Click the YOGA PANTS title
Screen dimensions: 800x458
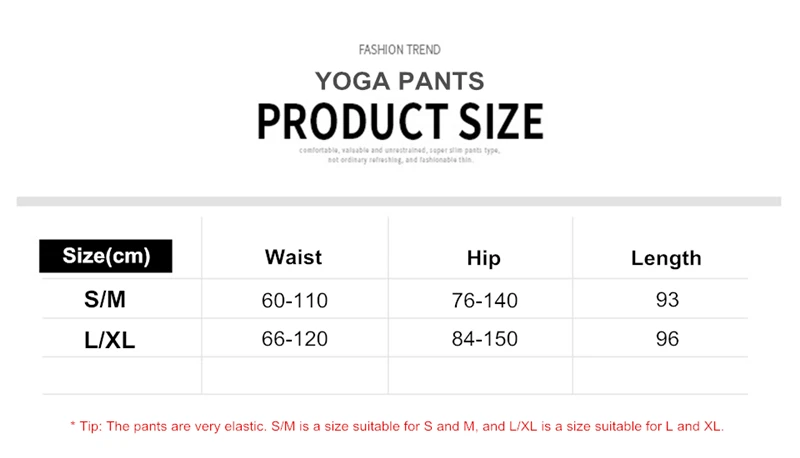click(399, 80)
